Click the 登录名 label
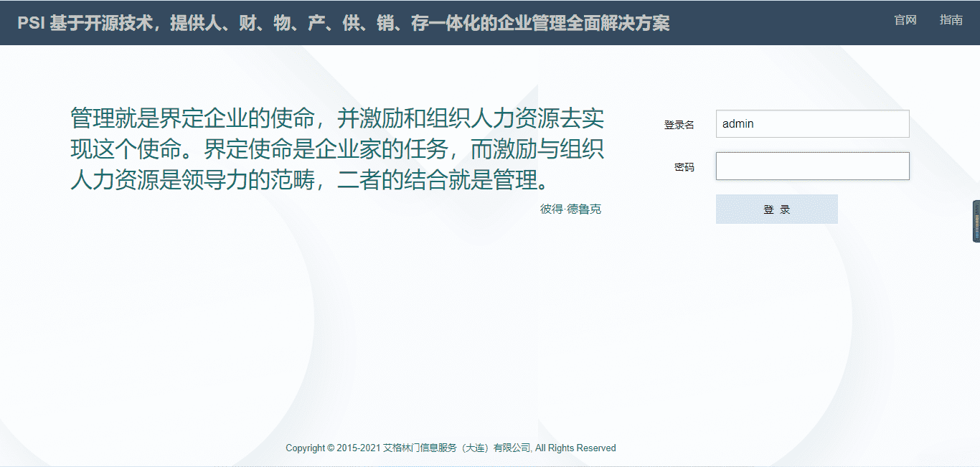This screenshot has height=467, width=980. pyautogui.click(x=679, y=125)
